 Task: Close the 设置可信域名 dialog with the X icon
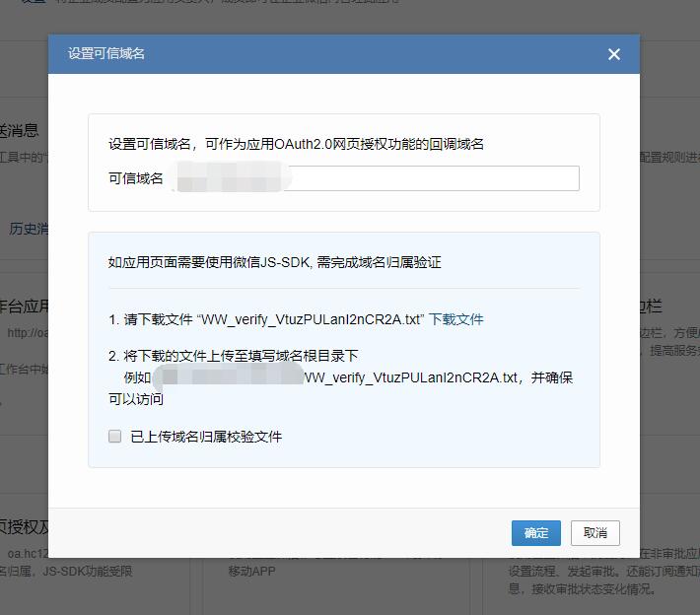coord(614,54)
